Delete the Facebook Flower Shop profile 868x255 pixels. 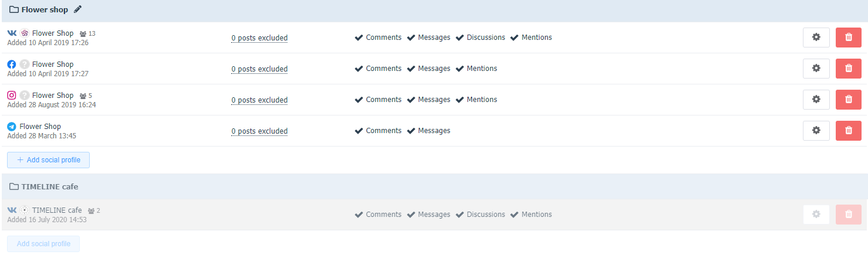click(x=848, y=68)
